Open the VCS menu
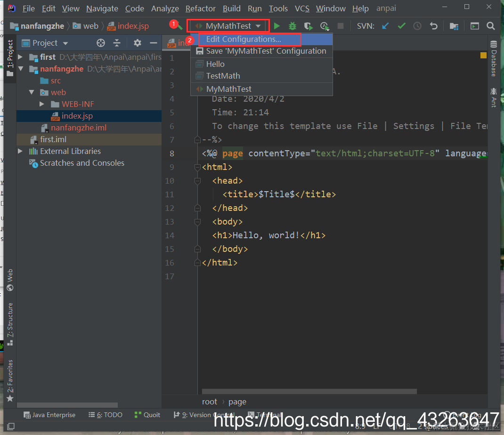The image size is (504, 435). (x=302, y=8)
